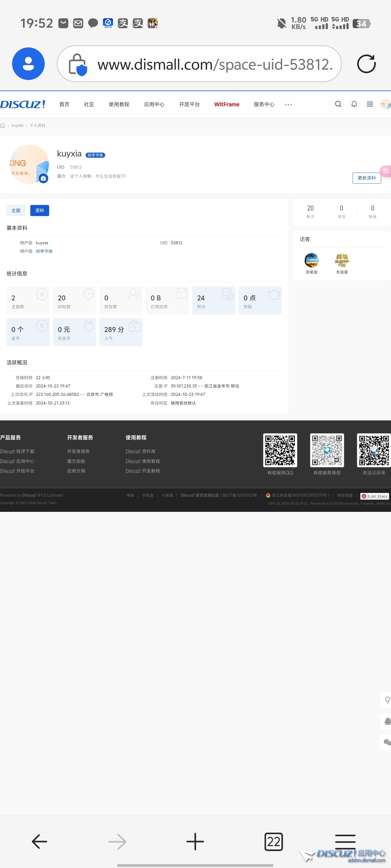Expand the three-dots navigation overflow menu
The height and width of the screenshot is (868, 391).
pos(288,104)
